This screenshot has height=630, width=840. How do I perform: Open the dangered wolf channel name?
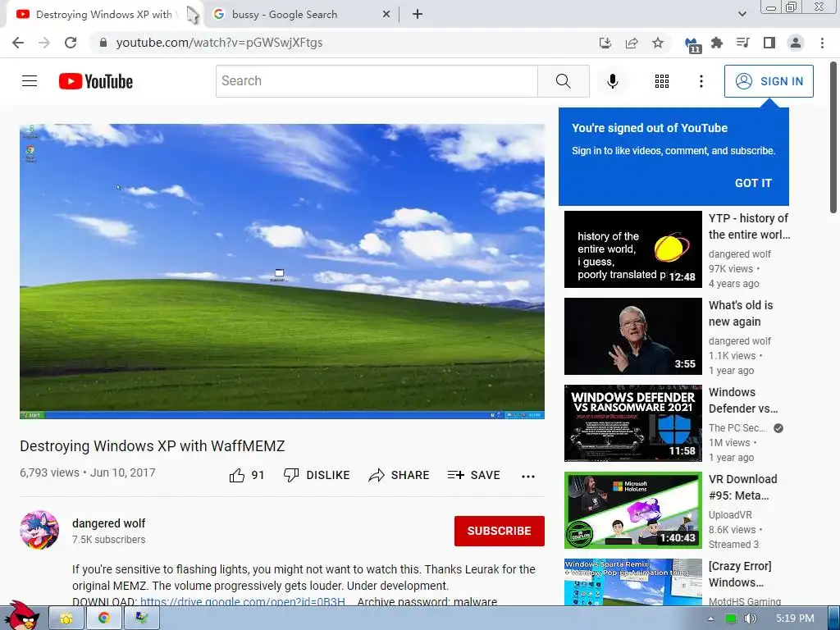(x=109, y=523)
